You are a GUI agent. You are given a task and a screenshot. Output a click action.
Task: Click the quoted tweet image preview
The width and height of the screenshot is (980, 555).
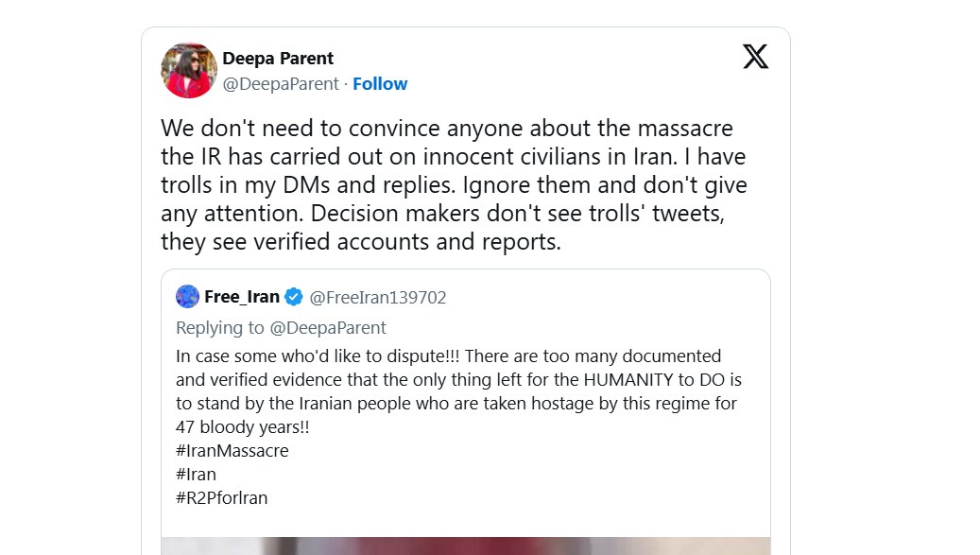[x=465, y=546]
